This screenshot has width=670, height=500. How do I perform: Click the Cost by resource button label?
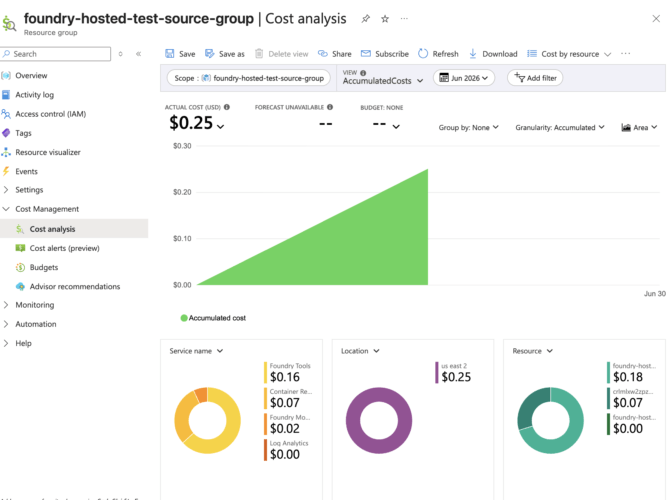[570, 54]
